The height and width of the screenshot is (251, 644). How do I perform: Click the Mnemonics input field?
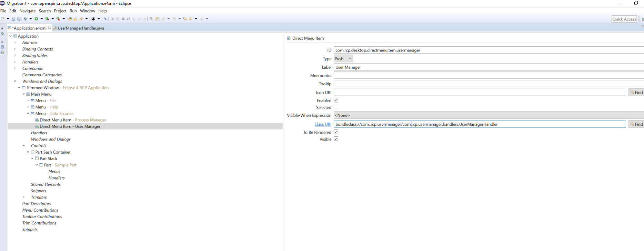[489, 75]
